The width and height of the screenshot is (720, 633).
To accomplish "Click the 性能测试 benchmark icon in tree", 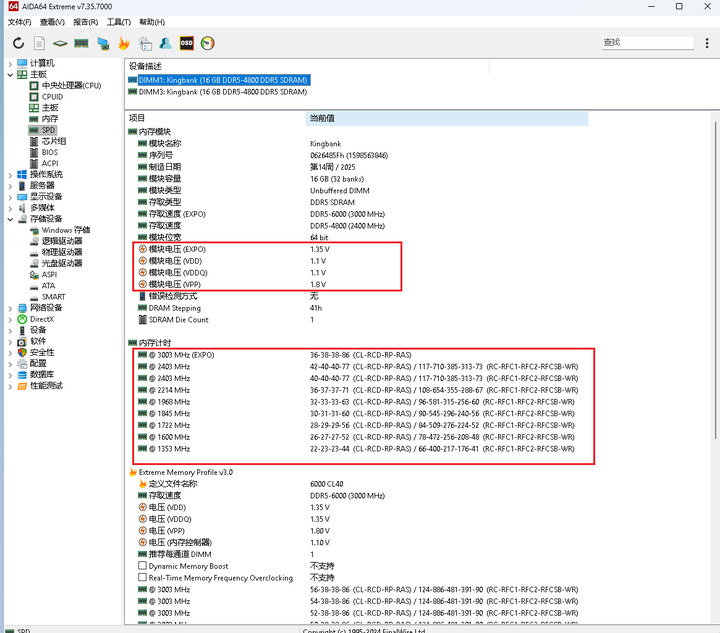I will (x=22, y=386).
